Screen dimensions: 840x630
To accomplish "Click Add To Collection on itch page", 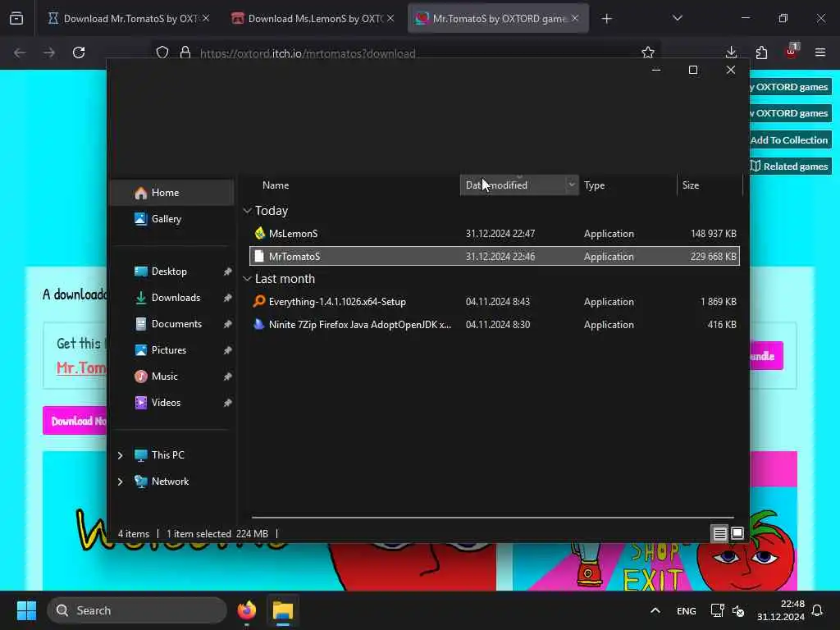I will pyautogui.click(x=790, y=140).
